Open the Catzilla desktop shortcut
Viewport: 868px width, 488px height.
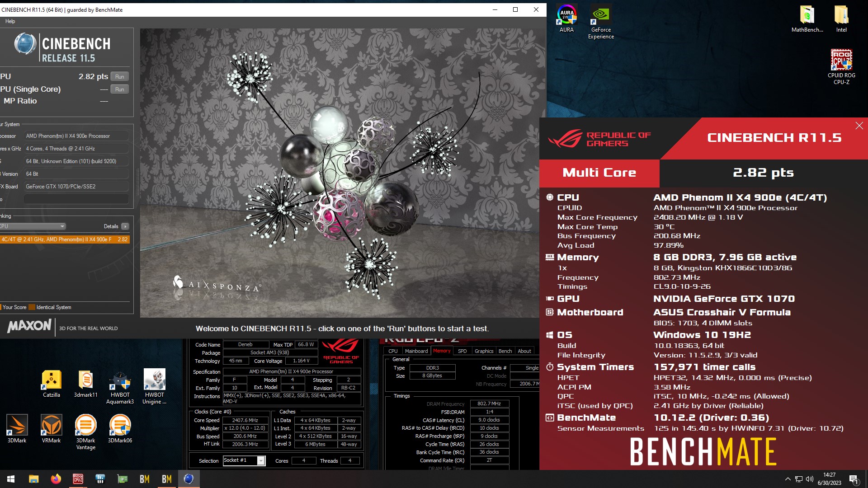(x=52, y=383)
